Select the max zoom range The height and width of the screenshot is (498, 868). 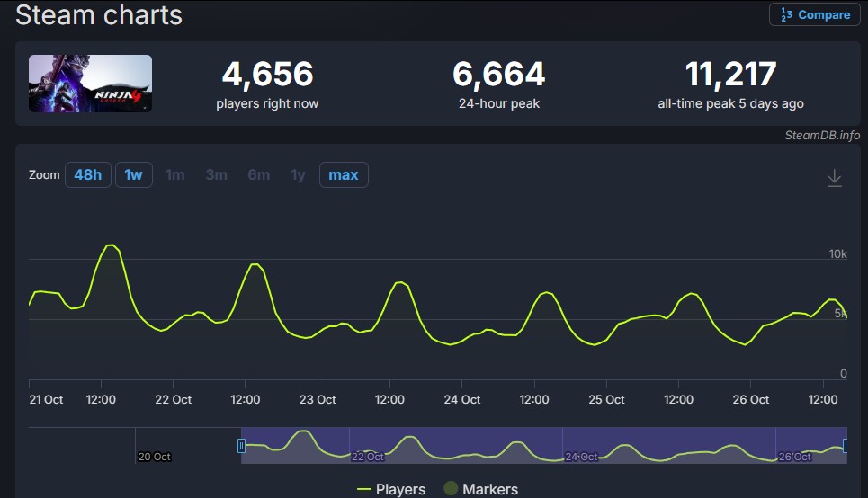coord(344,174)
